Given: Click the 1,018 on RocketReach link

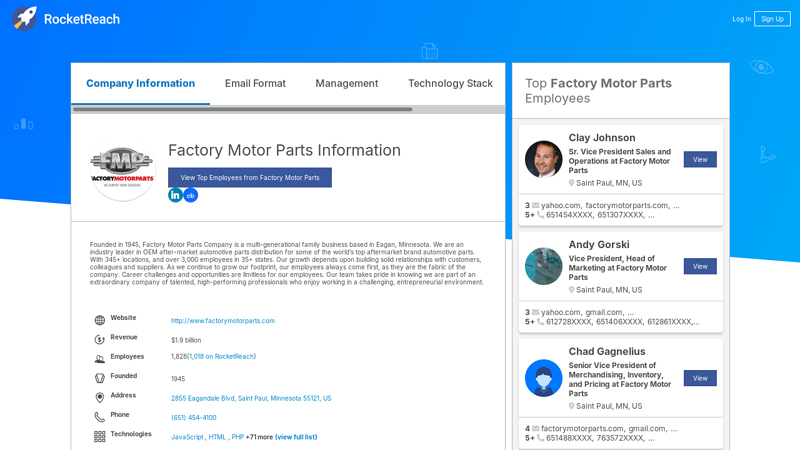Looking at the screenshot, I should (221, 357).
